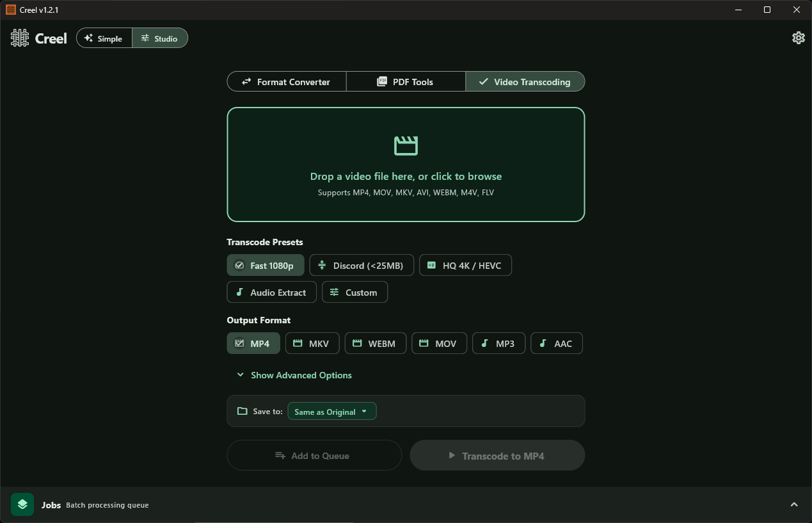Expand Show Advanced Options
This screenshot has width=812, height=523.
[x=294, y=375]
